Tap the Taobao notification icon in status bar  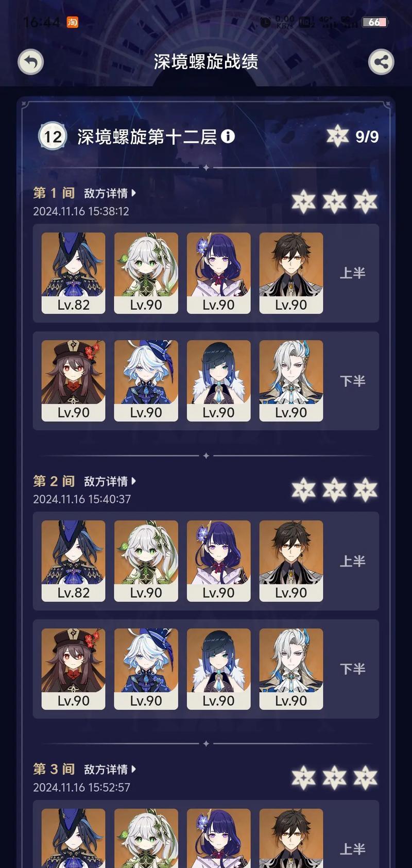(73, 22)
